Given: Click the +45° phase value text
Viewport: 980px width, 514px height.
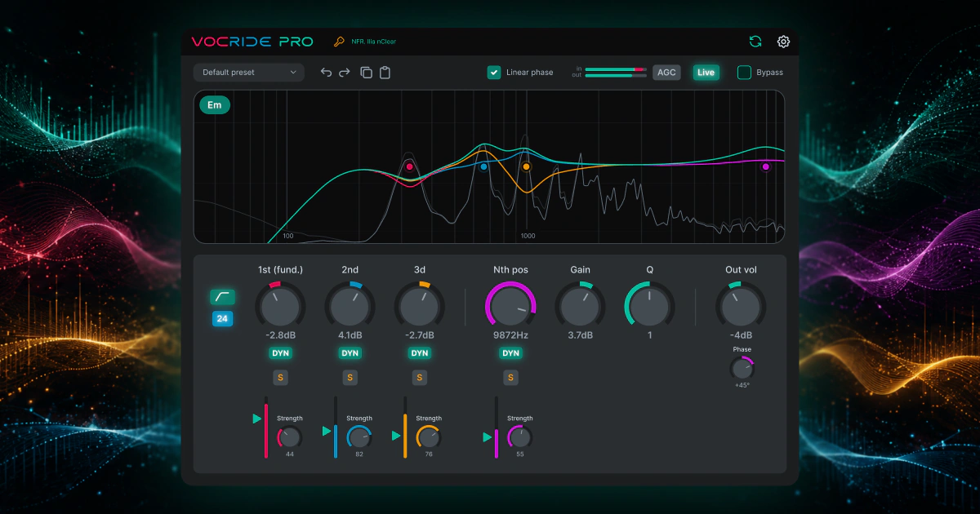Looking at the screenshot, I should pos(742,385).
